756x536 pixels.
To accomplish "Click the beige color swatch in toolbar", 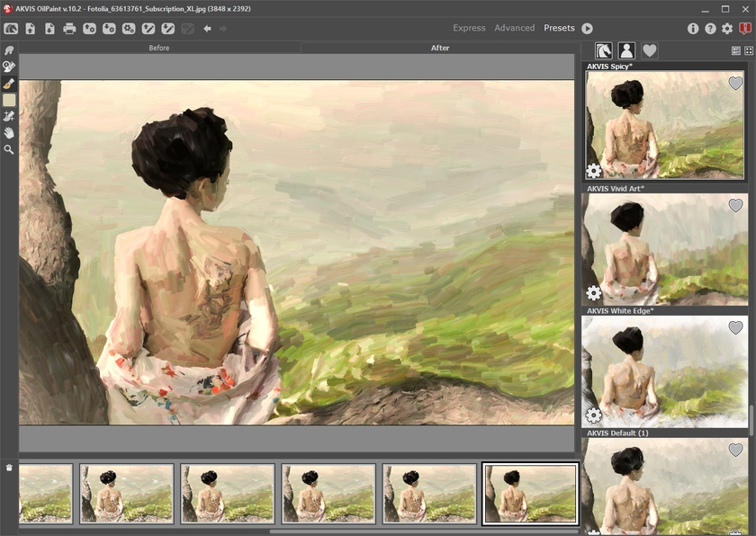I will tap(9, 100).
